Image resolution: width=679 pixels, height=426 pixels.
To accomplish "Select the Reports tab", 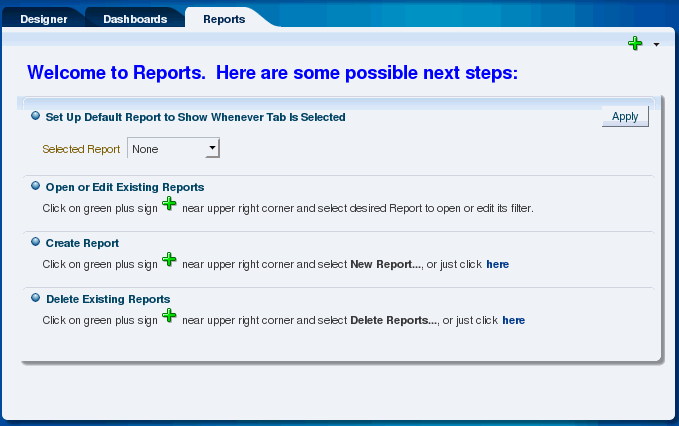I will point(224,19).
